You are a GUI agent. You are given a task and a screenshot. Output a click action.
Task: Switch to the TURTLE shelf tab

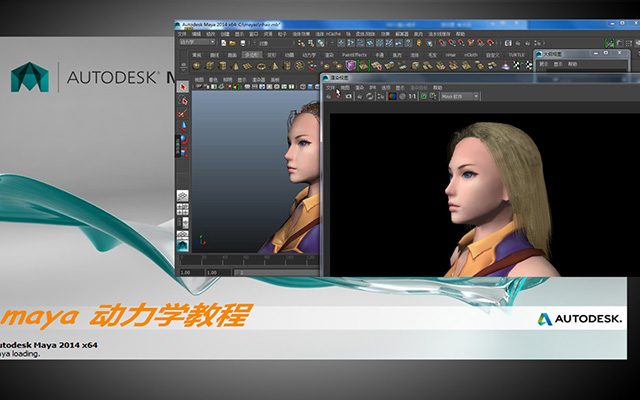516,55
